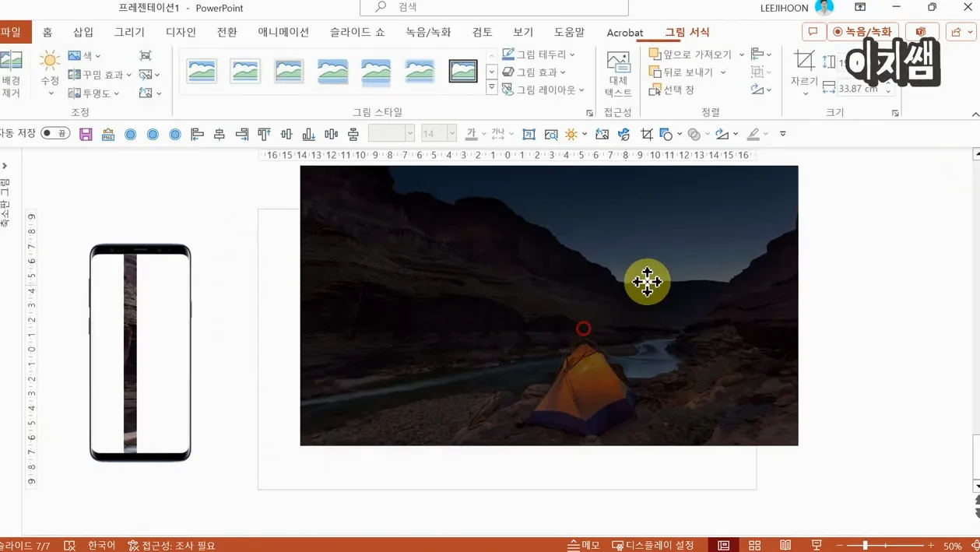
Task: Click the align left icon in quick toolbar
Action: point(197,134)
